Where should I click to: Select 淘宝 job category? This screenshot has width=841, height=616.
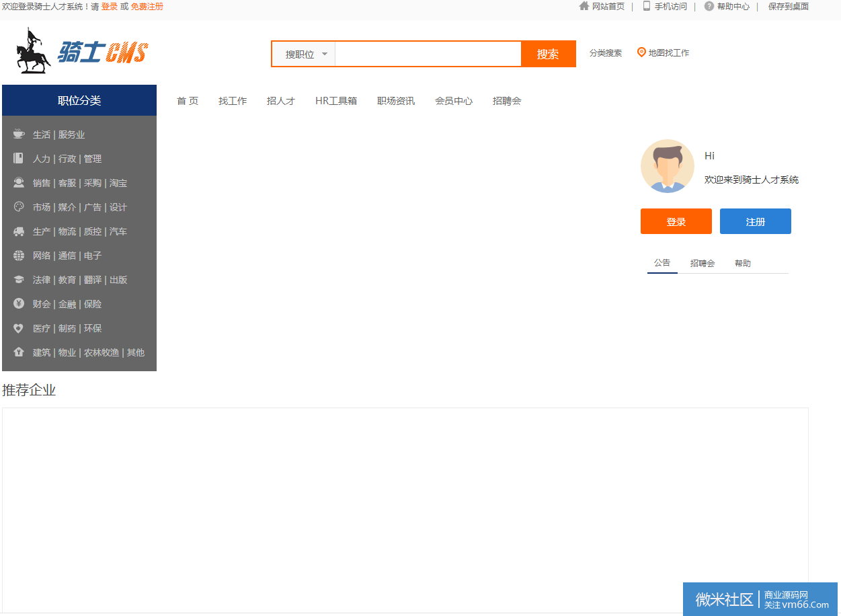click(118, 183)
